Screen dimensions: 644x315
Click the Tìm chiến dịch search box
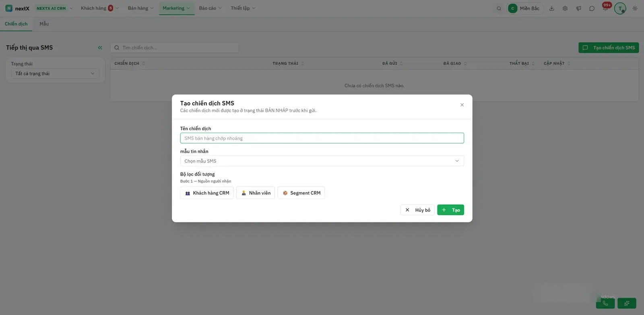click(x=175, y=48)
